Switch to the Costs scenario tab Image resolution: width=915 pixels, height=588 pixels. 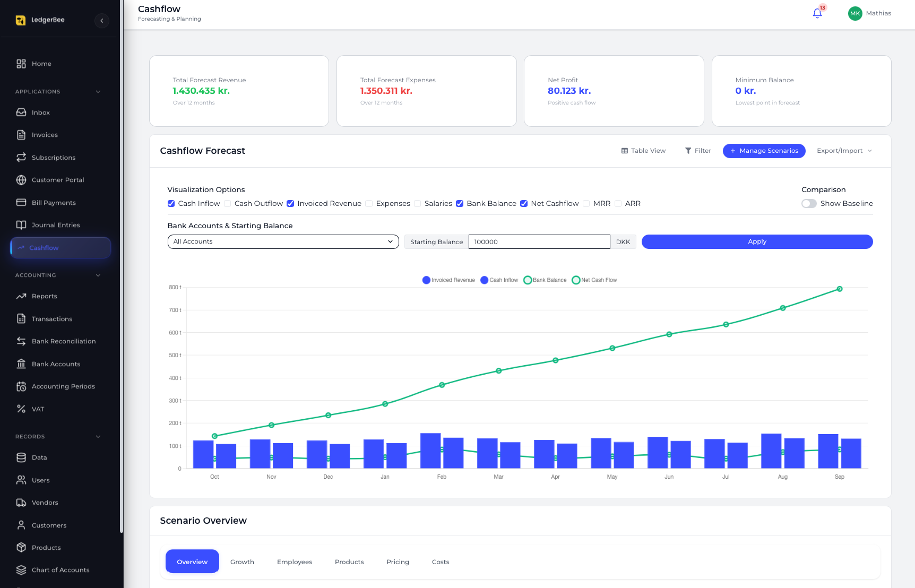pyautogui.click(x=441, y=562)
